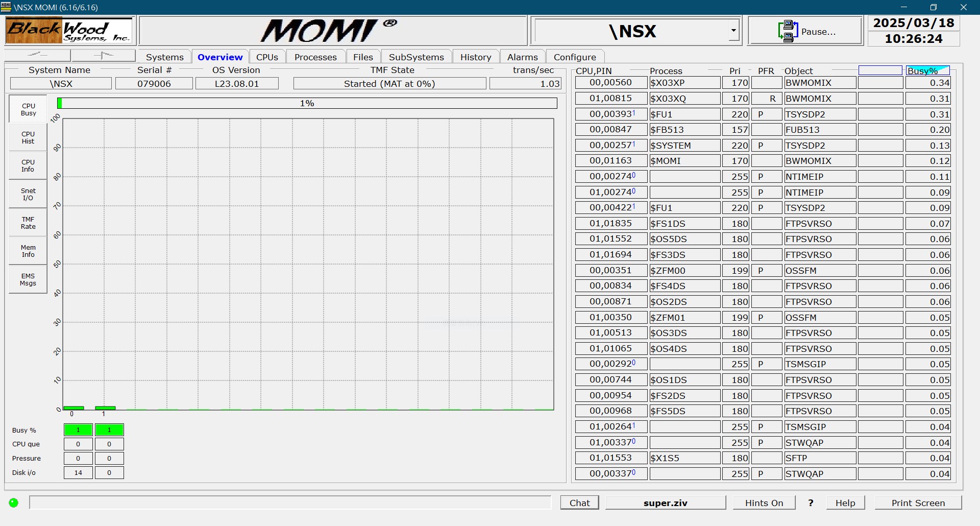Go to the Processes tab

(315, 57)
